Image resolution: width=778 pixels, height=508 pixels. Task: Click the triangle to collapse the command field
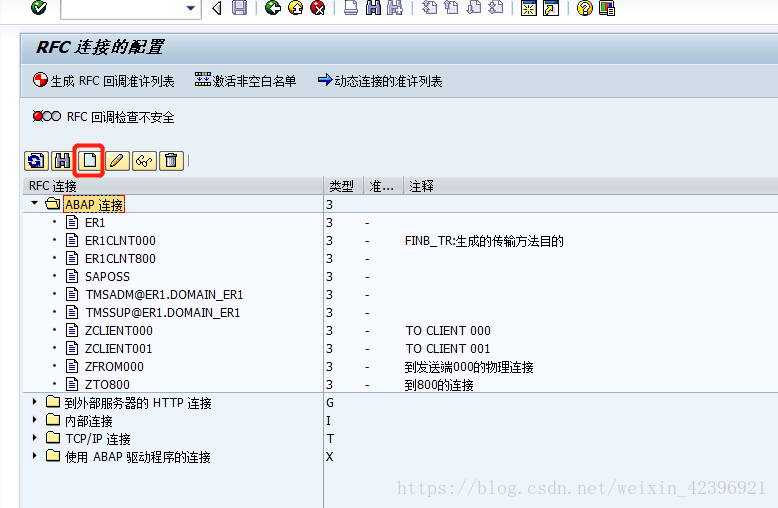tap(216, 8)
